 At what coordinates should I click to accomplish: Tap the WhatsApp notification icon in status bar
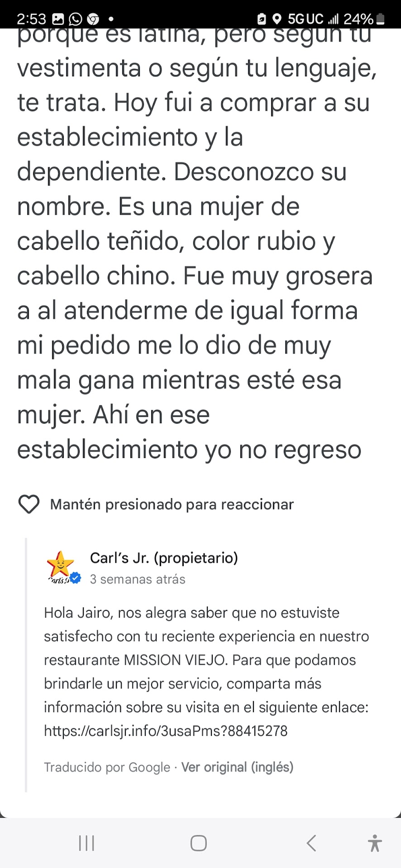(x=75, y=19)
